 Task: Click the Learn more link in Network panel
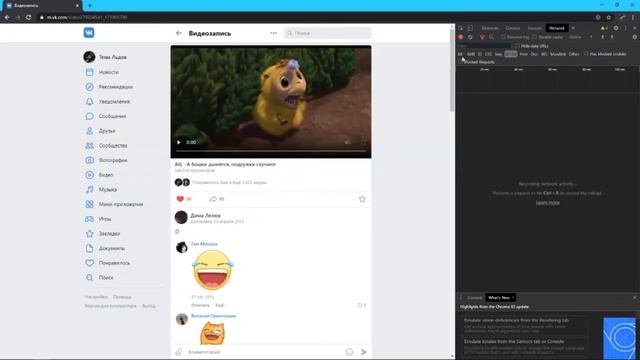tap(547, 202)
